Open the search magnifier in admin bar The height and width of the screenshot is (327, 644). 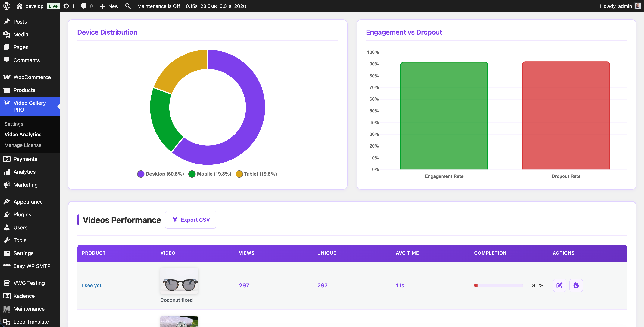click(x=128, y=6)
